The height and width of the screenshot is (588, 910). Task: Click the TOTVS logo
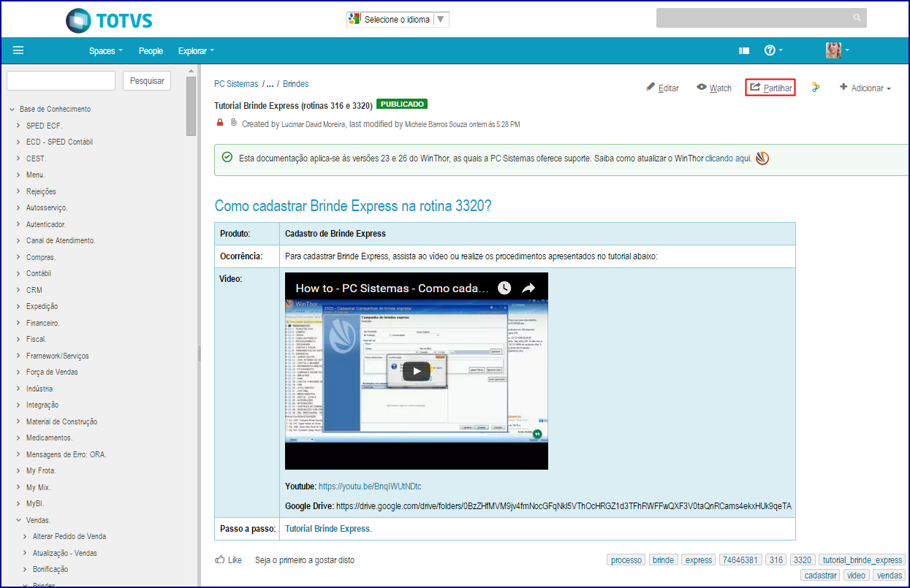(x=109, y=20)
